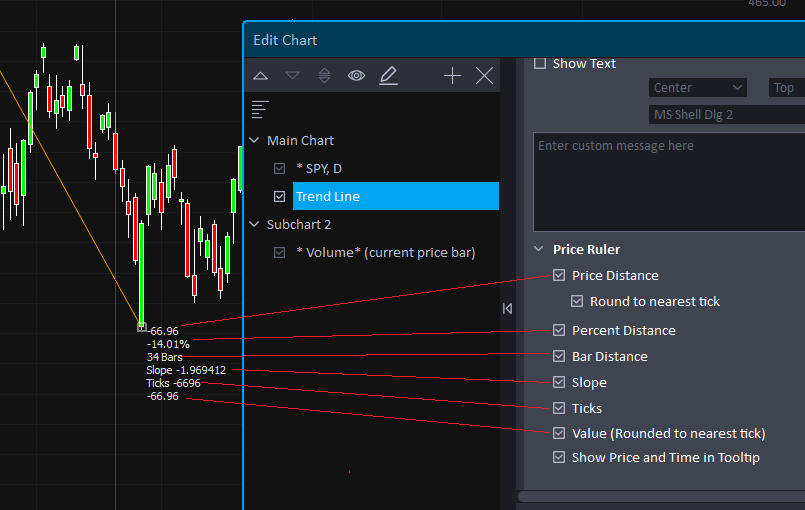The width and height of the screenshot is (805, 510).
Task: Open the Center alignment dropdown
Action: tap(697, 88)
